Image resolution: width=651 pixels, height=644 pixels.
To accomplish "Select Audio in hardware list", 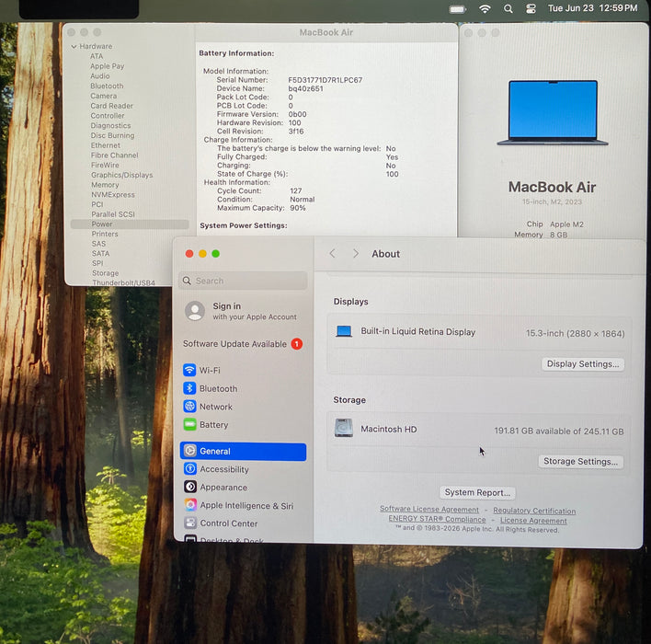I will click(x=100, y=76).
